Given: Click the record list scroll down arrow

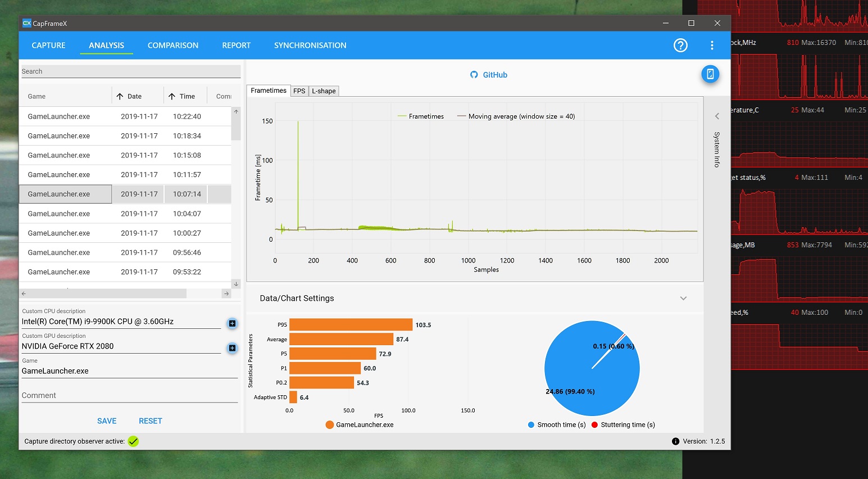Looking at the screenshot, I should [x=236, y=284].
